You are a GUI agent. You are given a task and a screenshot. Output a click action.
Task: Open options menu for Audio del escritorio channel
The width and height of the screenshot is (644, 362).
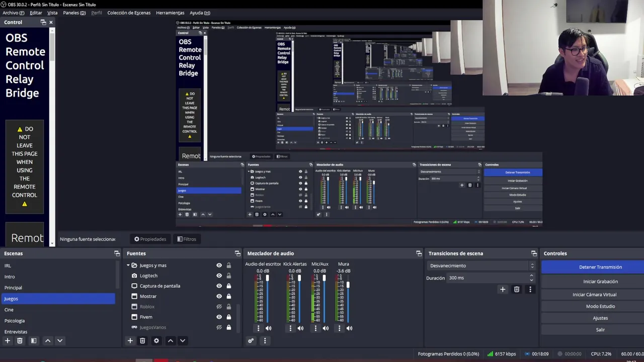(258, 328)
